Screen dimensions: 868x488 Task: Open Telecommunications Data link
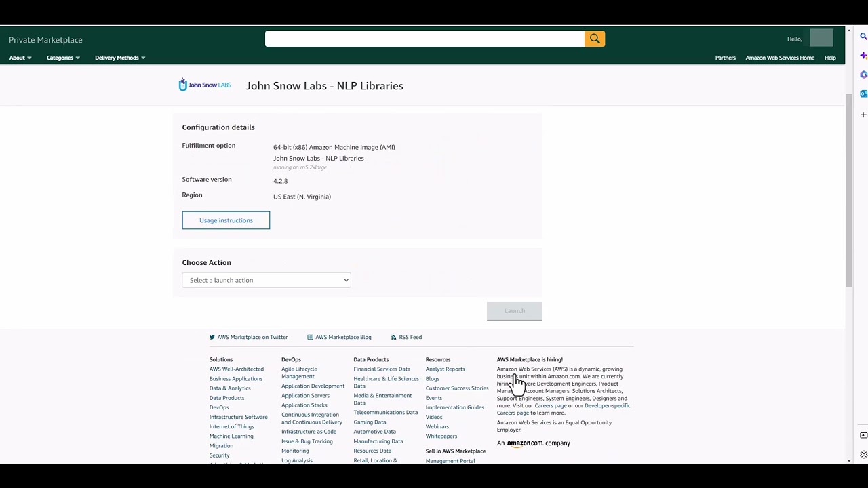pos(385,413)
